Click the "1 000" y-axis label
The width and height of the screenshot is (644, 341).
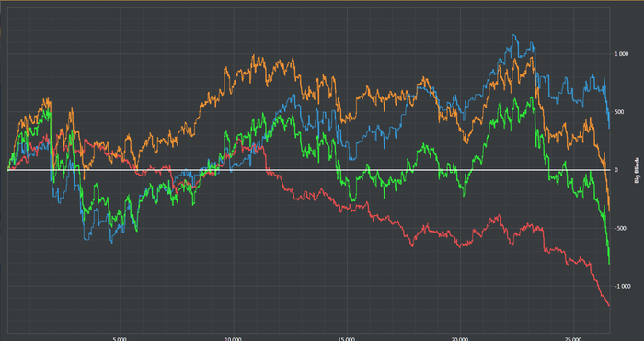620,54
